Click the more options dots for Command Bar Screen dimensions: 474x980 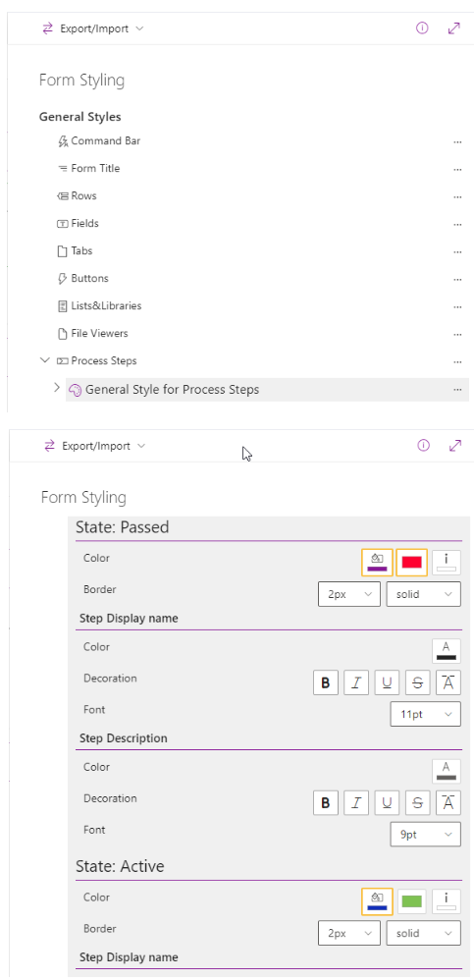coord(457,141)
